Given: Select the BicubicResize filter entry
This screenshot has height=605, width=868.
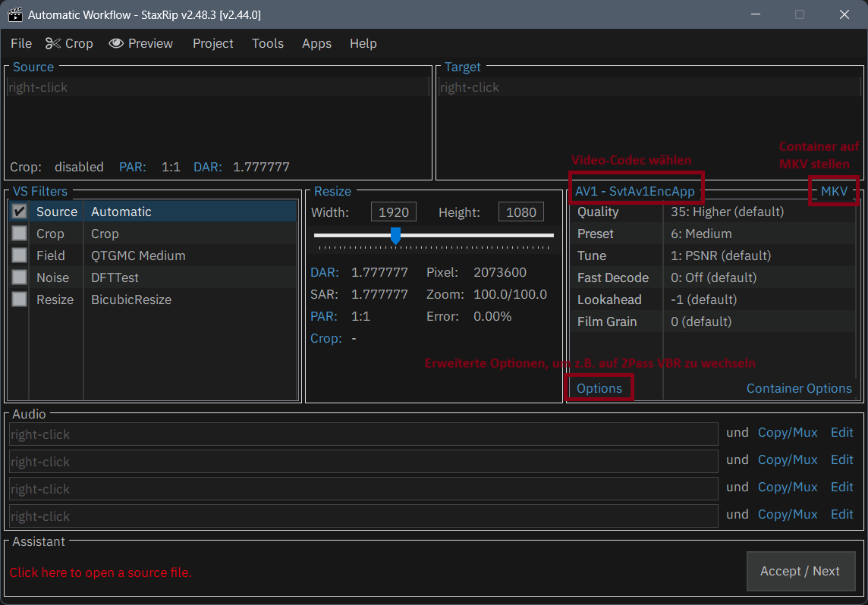Looking at the screenshot, I should [x=131, y=299].
